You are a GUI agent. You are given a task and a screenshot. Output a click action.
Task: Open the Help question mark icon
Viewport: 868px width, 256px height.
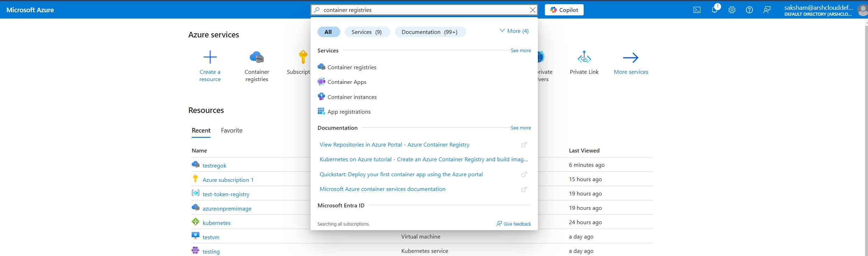click(749, 10)
